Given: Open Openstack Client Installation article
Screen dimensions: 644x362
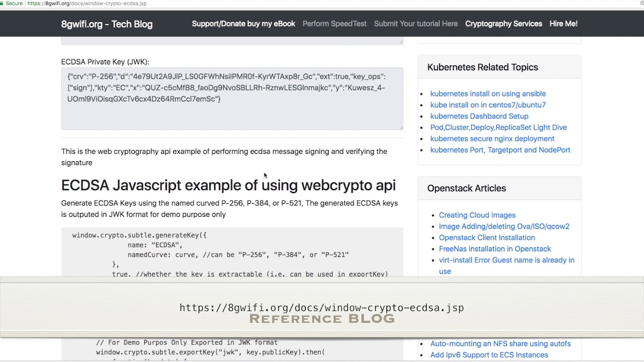Looking at the screenshot, I should pyautogui.click(x=487, y=237).
